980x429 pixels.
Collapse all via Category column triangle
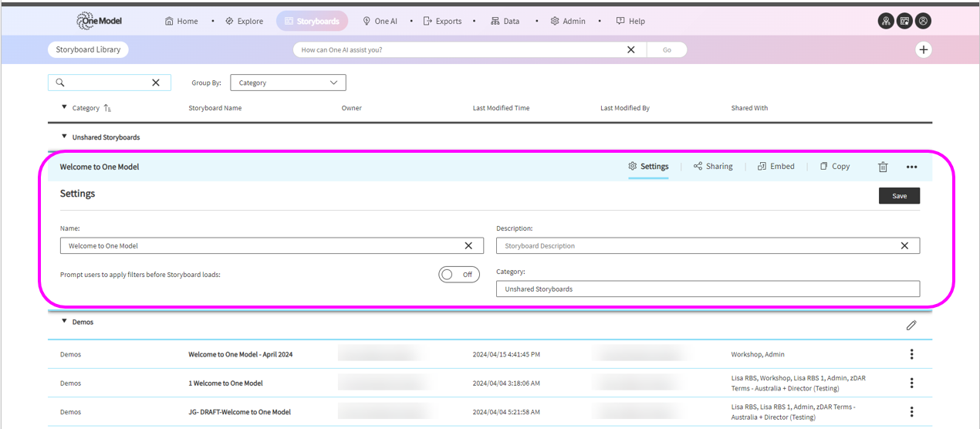point(64,107)
